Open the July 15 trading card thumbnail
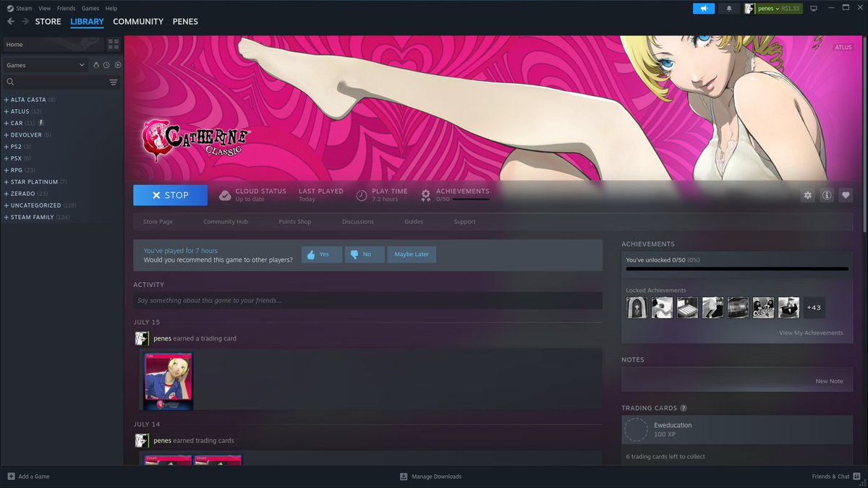 [x=169, y=381]
